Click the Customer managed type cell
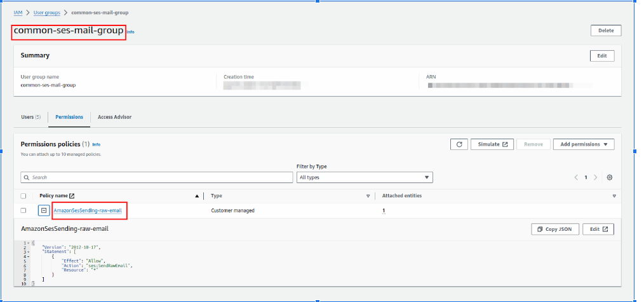This screenshot has width=644, height=302. pyautogui.click(x=232, y=210)
